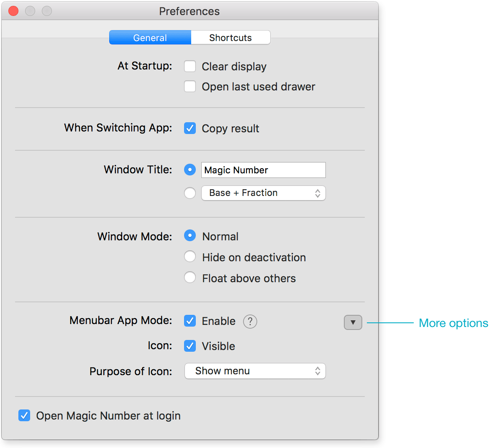The width and height of the screenshot is (502, 448).
Task: Enable Clear display at startup
Action: [190, 66]
